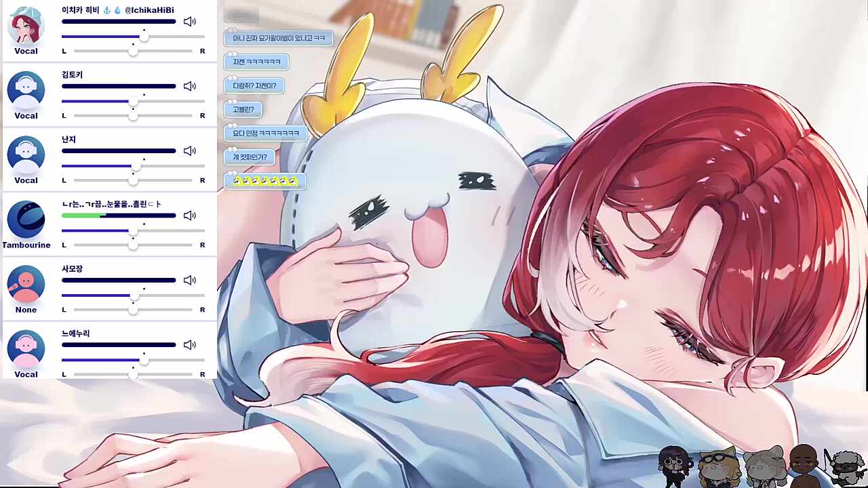Image resolution: width=868 pixels, height=488 pixels.
Task: Click the name '느에누리'
Action: click(76, 333)
